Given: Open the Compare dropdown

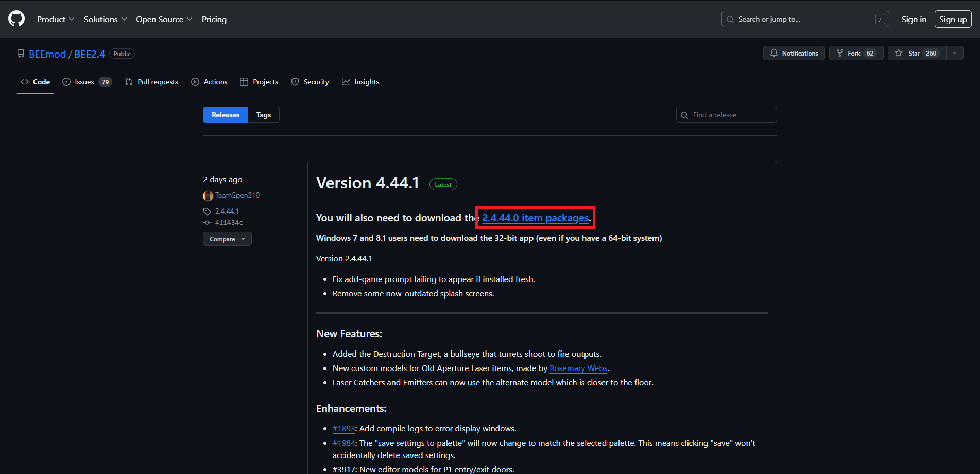Looking at the screenshot, I should point(227,239).
